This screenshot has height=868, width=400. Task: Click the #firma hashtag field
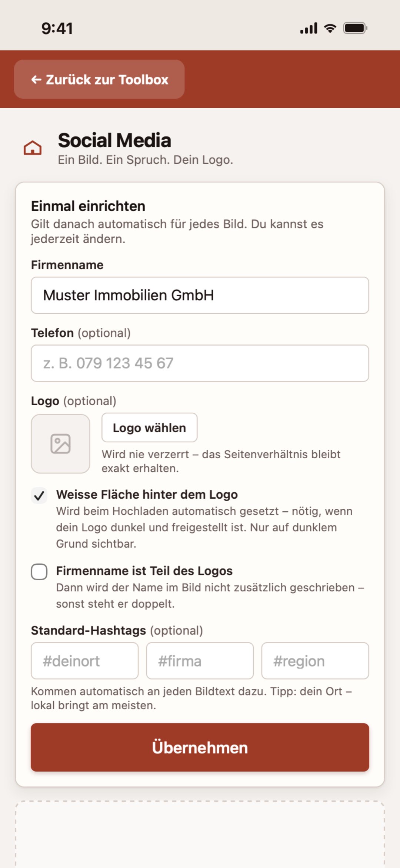[200, 661]
